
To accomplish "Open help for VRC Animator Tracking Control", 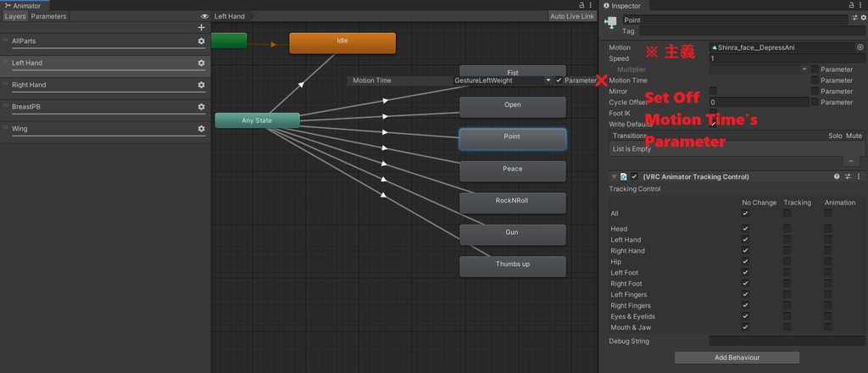I will (x=837, y=176).
